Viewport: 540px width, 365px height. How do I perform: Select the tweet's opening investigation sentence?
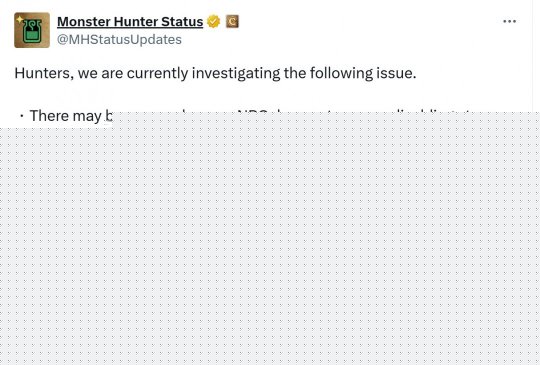pyautogui.click(x=215, y=73)
